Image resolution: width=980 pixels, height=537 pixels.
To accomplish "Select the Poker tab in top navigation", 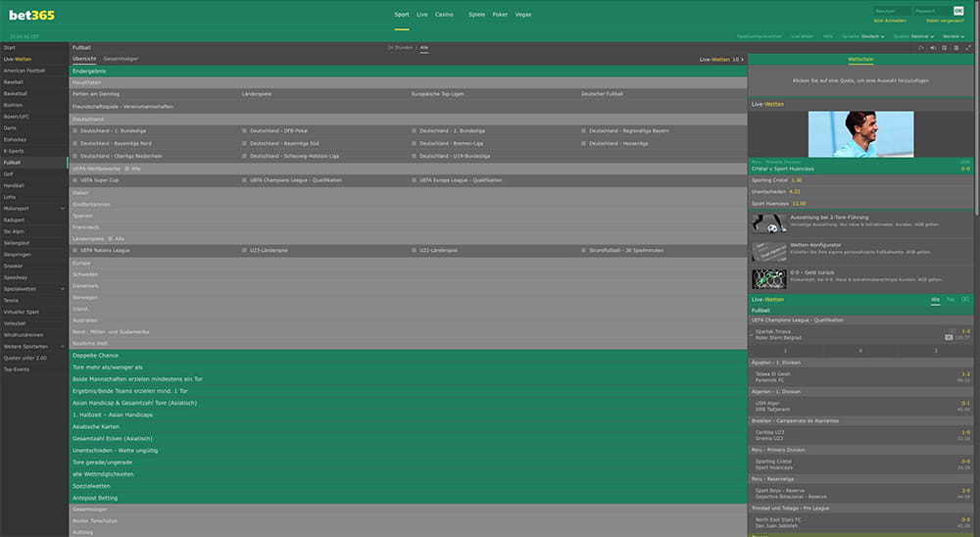I will (x=500, y=15).
